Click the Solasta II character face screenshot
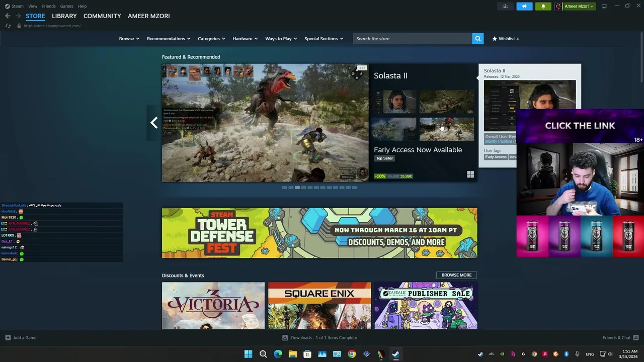This screenshot has height=362, width=644. (x=396, y=102)
